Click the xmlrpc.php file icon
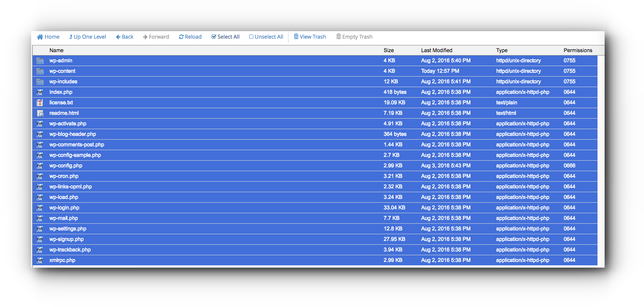 click(40, 260)
